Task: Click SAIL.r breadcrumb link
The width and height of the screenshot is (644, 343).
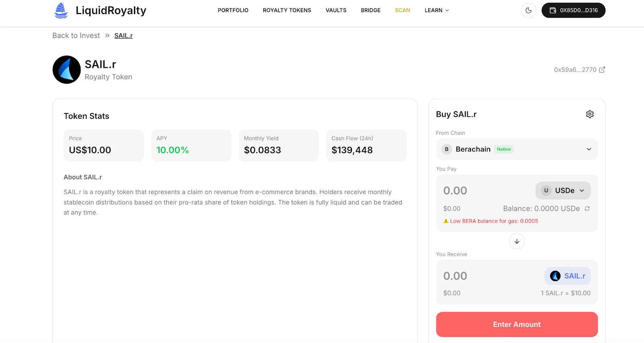Action: click(124, 35)
